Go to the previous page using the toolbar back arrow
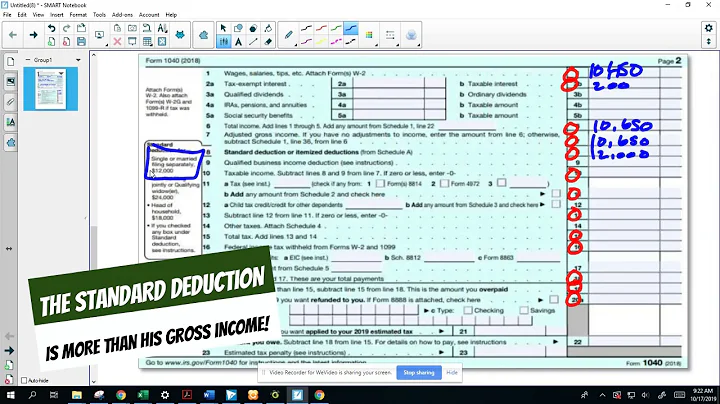This screenshot has width=720, height=404. click(13, 35)
